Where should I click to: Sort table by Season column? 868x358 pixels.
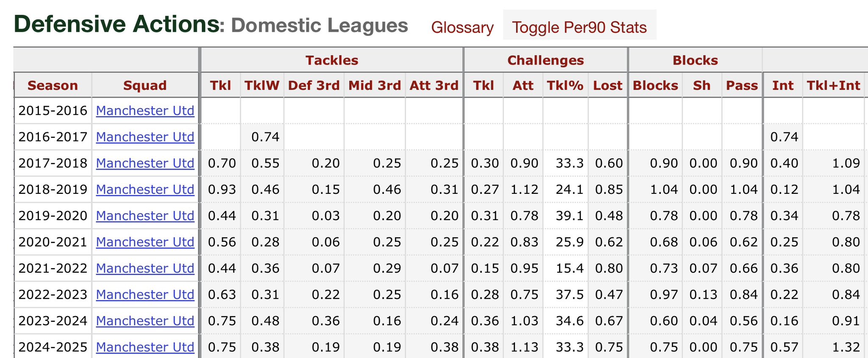tap(53, 85)
